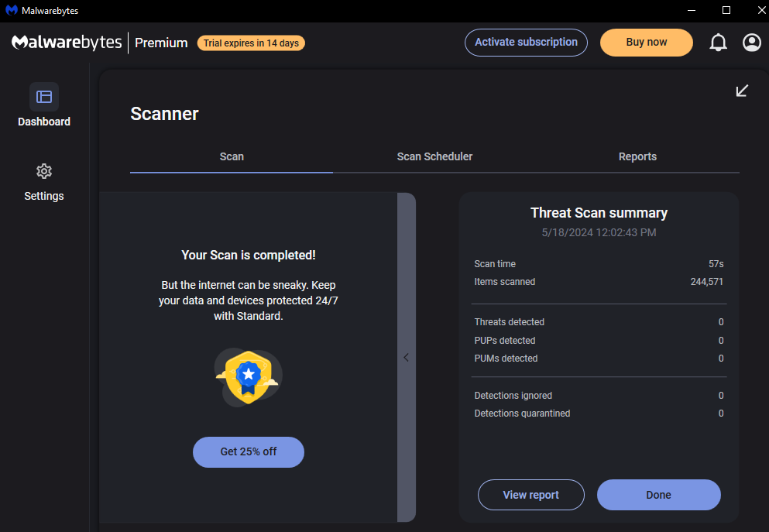This screenshot has width=769, height=532.
Task: Click the Done button
Action: tap(659, 495)
